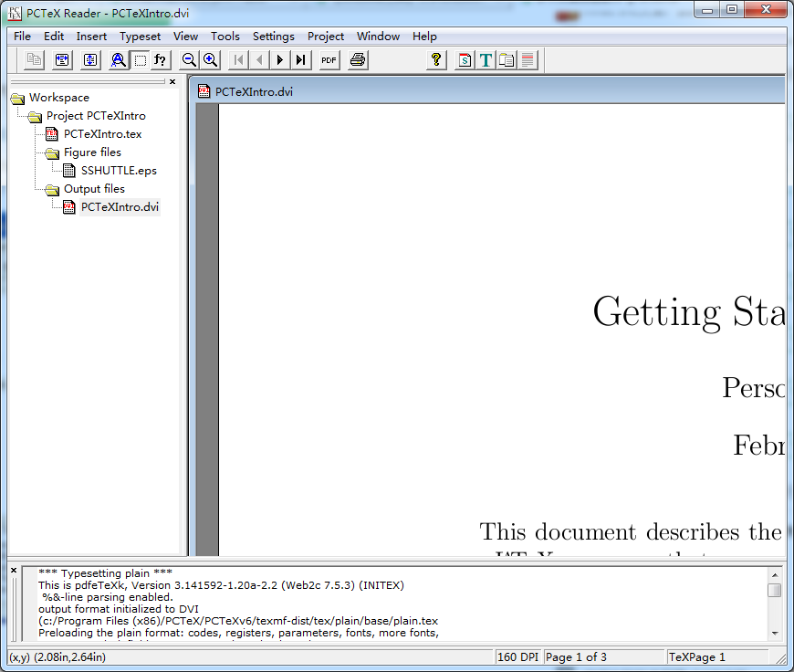
Task: Open the Settings menu
Action: 274,37
